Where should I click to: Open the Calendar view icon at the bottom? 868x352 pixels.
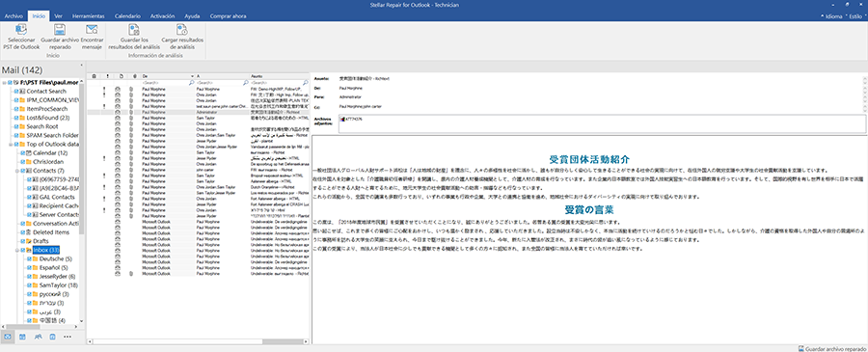tap(23, 337)
